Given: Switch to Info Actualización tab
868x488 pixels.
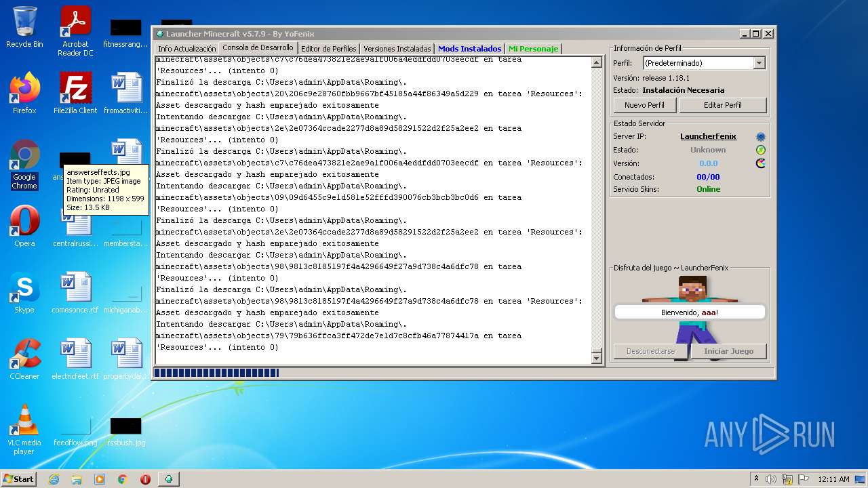Looking at the screenshot, I should (187, 49).
